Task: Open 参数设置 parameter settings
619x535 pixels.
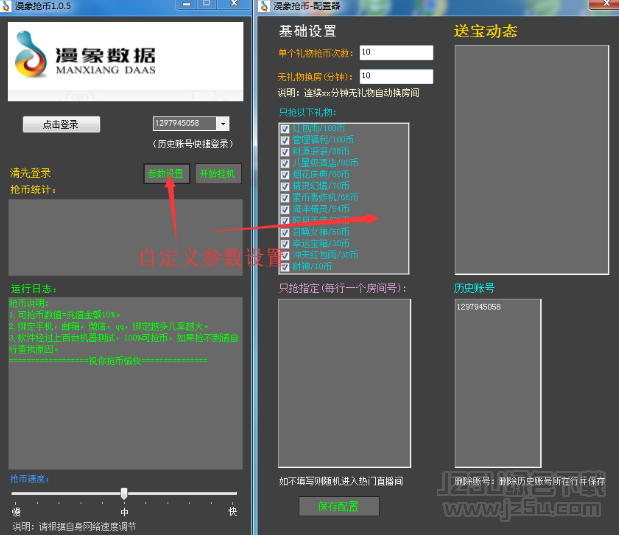Action: (166, 174)
